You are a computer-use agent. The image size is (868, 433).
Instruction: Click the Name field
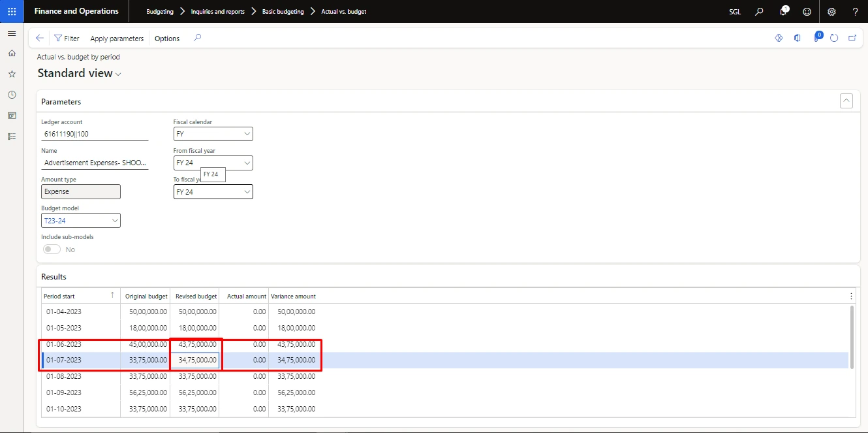coord(95,163)
